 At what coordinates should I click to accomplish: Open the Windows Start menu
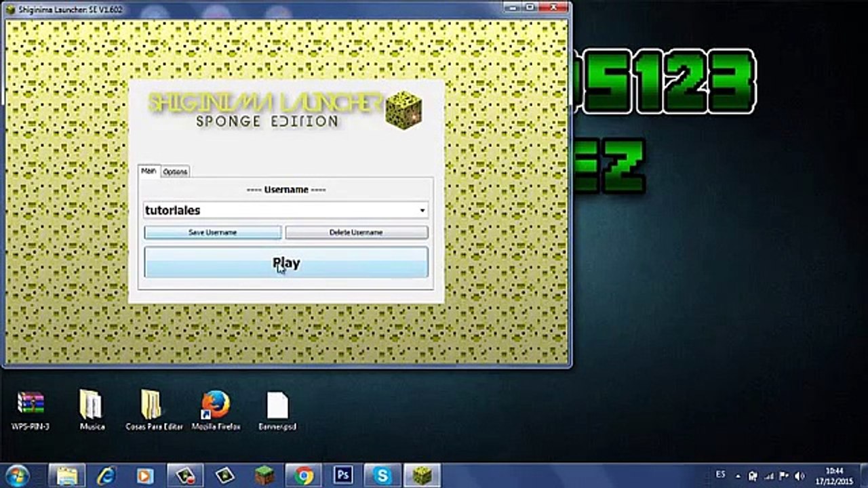point(16,475)
